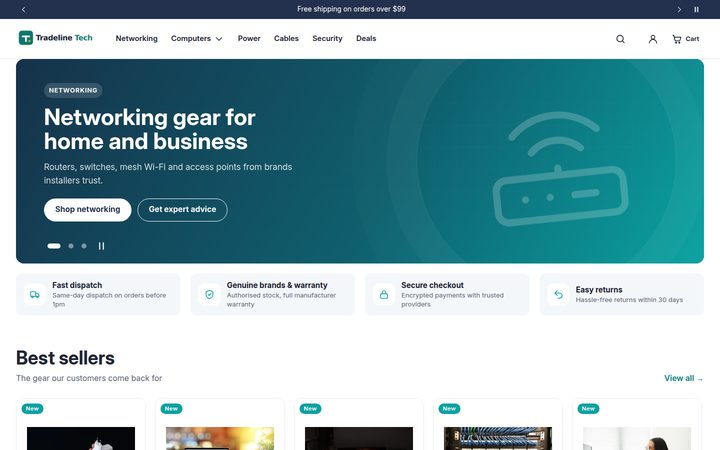Image resolution: width=720 pixels, height=450 pixels.
Task: Click the Fast dispatch truck icon
Action: (x=35, y=295)
